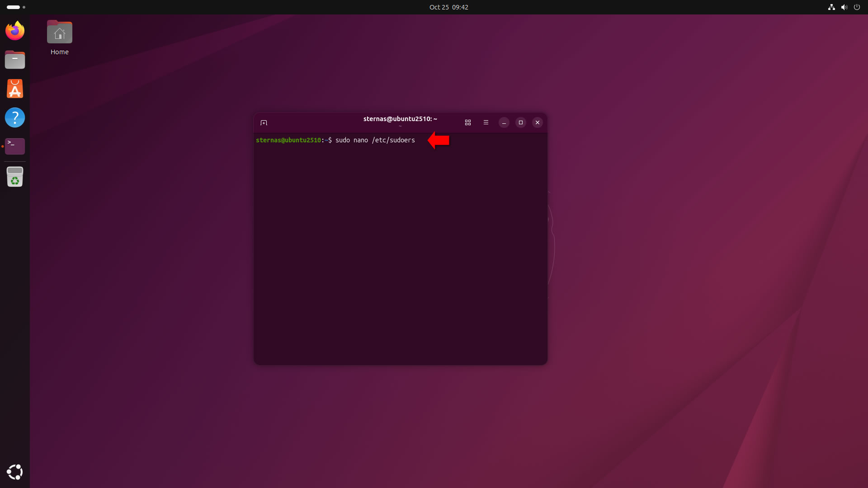The height and width of the screenshot is (488, 868).
Task: Open the terminal hamburger menu
Action: tap(486, 122)
